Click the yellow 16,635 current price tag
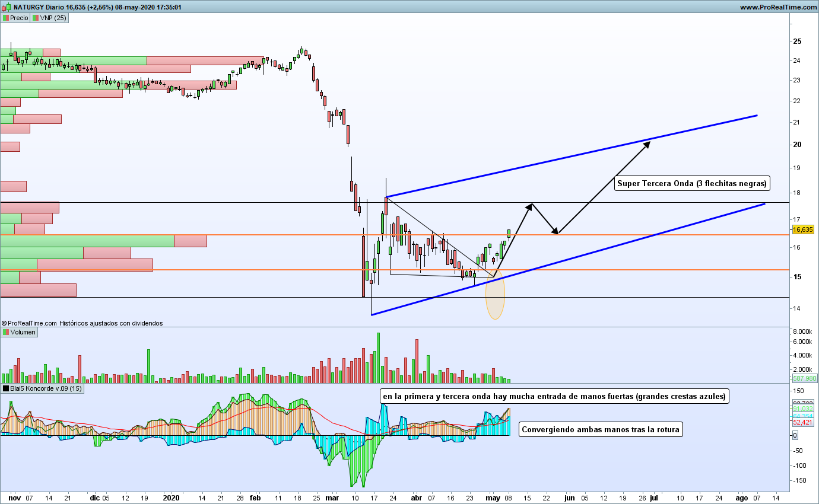Image resolution: width=819 pixels, height=504 pixels. 802,229
